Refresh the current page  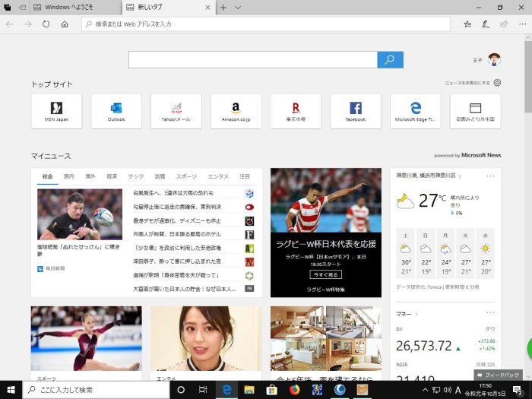click(46, 24)
